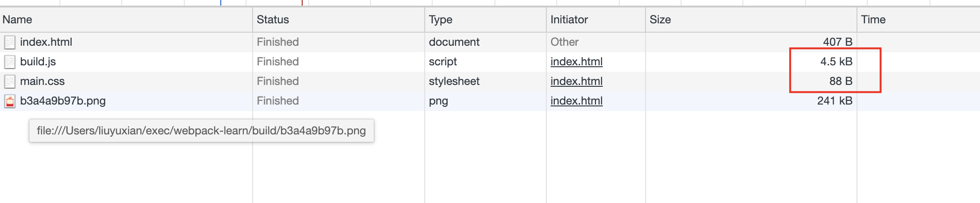Click the red marker in the timeline overview

(302, 3)
